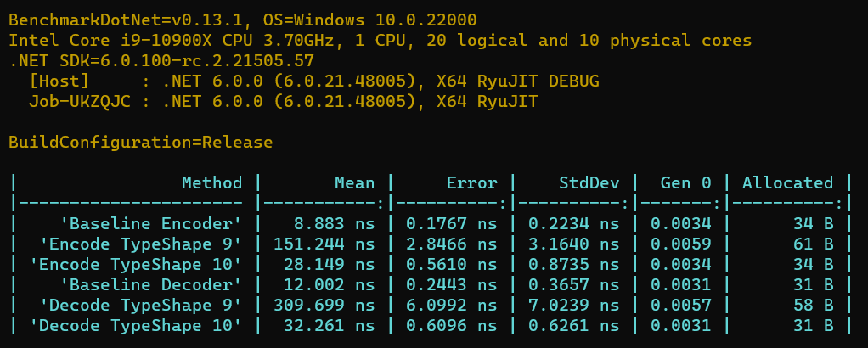Click the StdDev value '7.0239 ns'
868x348 pixels.
point(574,305)
